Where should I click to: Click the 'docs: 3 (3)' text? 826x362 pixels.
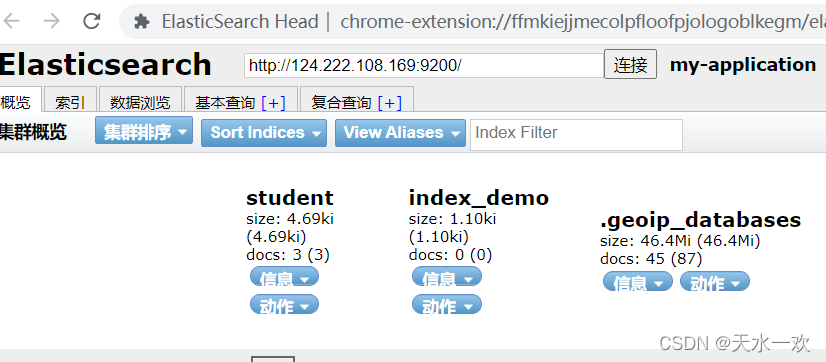coord(288,255)
